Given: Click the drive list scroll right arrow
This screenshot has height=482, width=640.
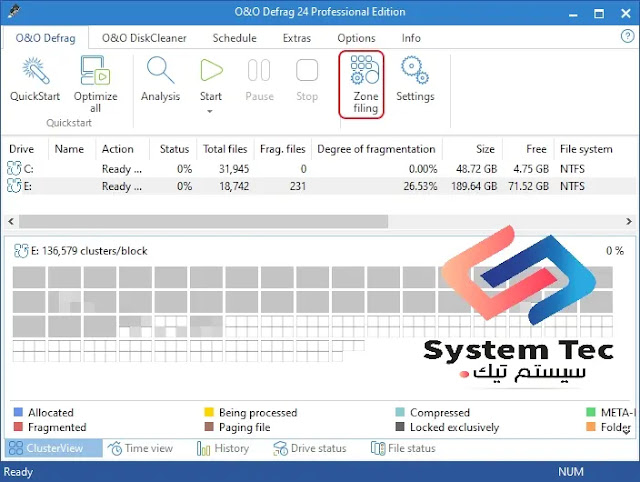Looking at the screenshot, I should point(629,221).
